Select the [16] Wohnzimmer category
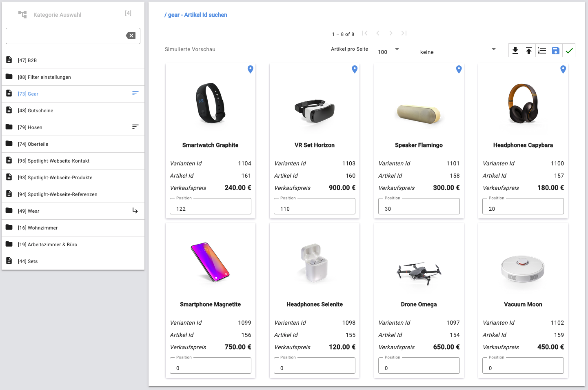The width and height of the screenshot is (588, 390). click(73, 228)
